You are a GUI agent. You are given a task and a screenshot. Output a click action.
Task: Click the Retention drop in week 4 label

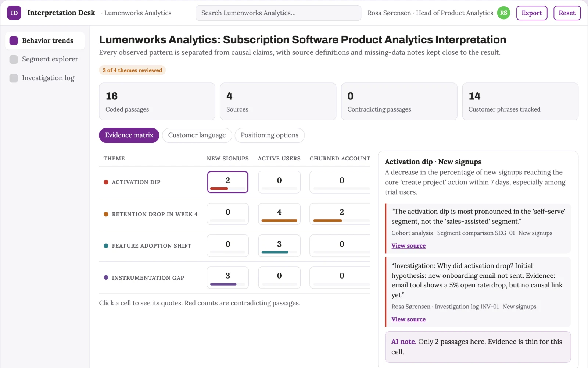pos(155,214)
